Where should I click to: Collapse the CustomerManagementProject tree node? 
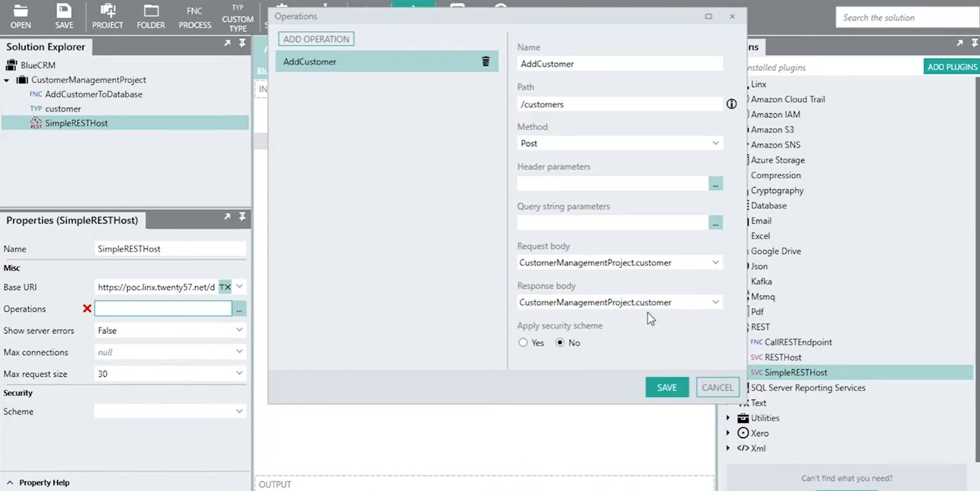pyautogui.click(x=7, y=80)
